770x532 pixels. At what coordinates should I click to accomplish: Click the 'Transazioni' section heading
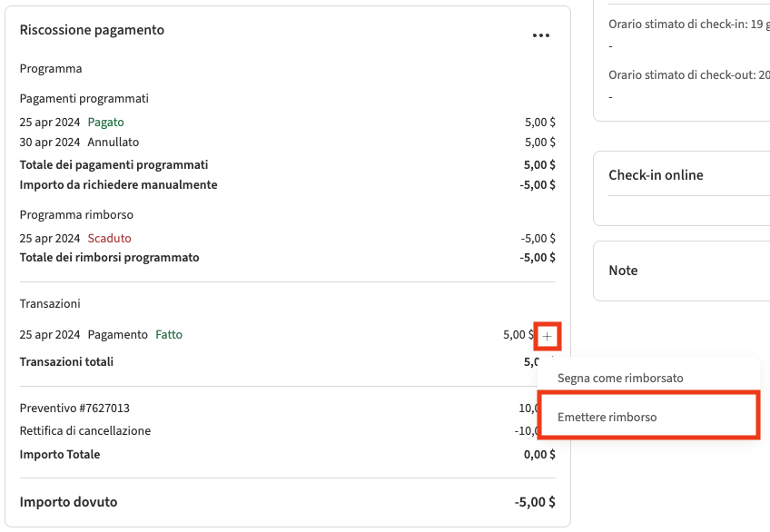click(50, 303)
